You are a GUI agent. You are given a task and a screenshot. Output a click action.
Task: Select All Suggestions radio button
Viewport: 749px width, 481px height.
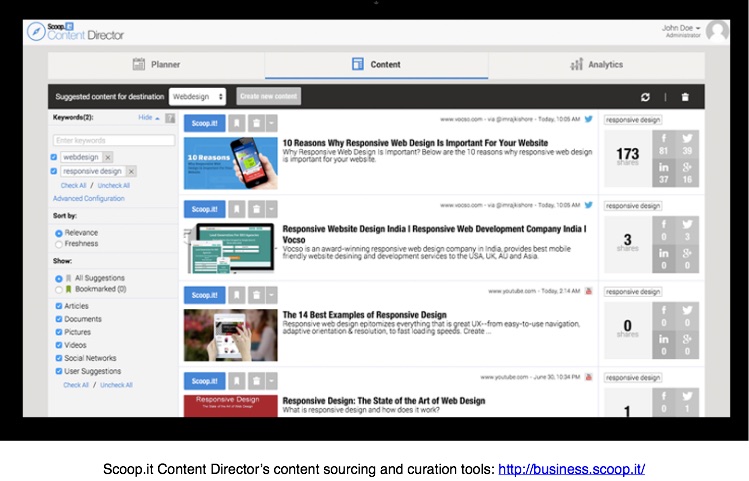click(59, 278)
